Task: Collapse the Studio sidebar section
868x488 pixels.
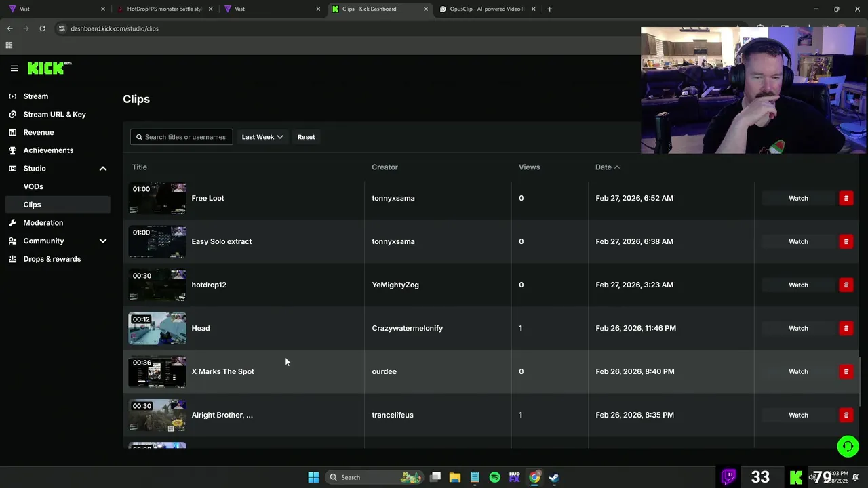Action: pyautogui.click(x=103, y=169)
